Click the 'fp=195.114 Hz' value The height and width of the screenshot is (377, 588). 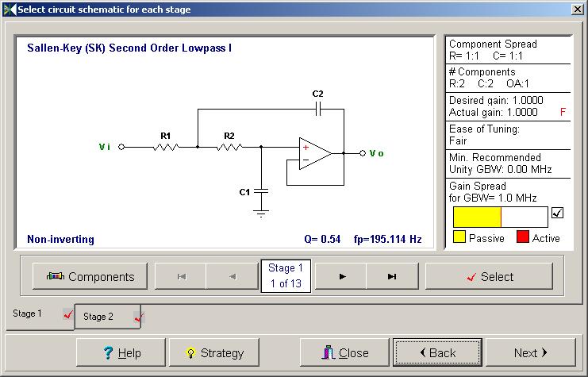tap(388, 240)
